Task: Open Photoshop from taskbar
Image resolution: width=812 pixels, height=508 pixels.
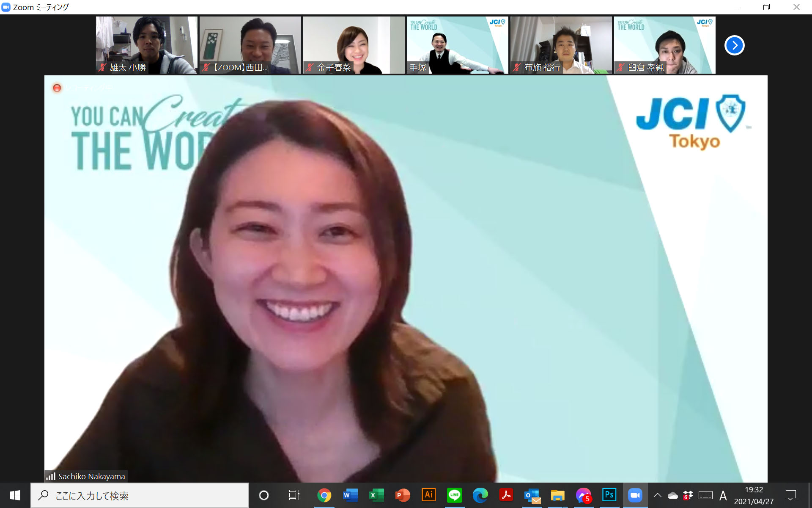Action: point(609,495)
